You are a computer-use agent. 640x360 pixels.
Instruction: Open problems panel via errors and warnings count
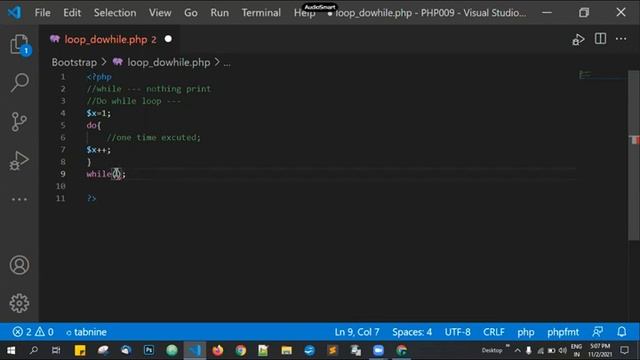[x=33, y=332]
